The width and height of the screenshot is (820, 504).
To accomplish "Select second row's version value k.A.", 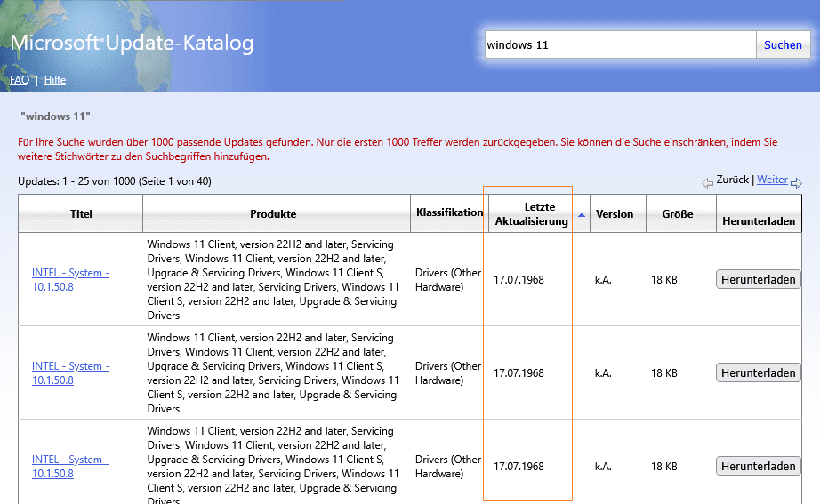I will [x=603, y=373].
